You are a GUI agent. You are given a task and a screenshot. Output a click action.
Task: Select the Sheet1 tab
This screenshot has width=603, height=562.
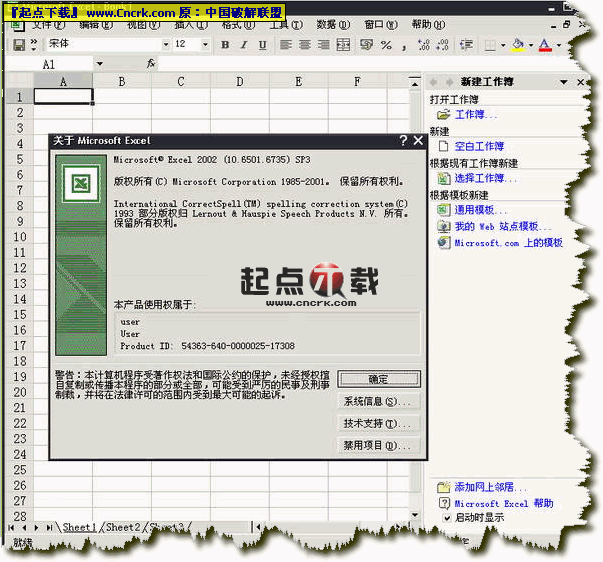coord(79,527)
